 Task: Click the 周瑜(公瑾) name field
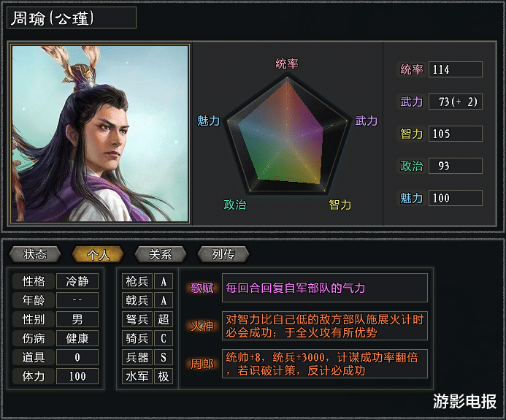72,18
